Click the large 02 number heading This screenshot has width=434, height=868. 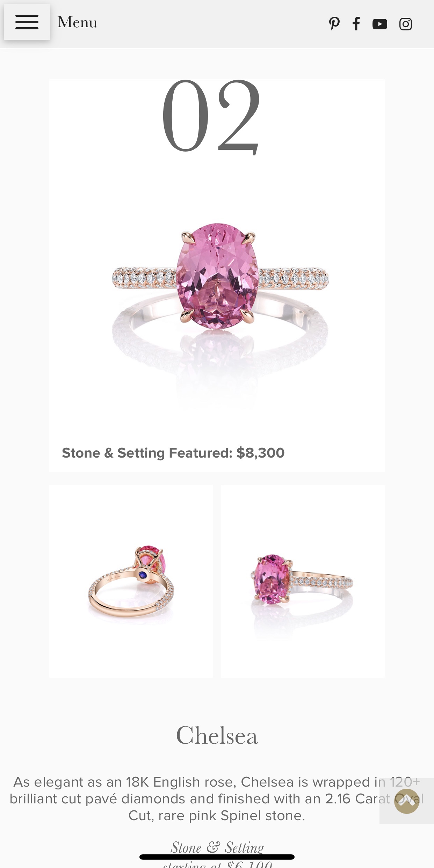tap(211, 117)
